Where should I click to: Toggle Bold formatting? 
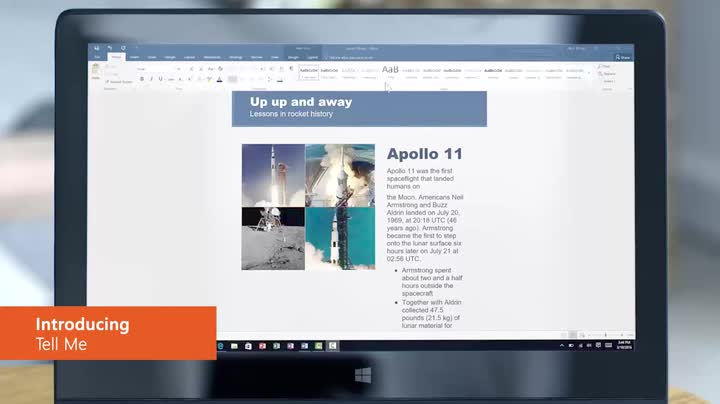point(142,79)
